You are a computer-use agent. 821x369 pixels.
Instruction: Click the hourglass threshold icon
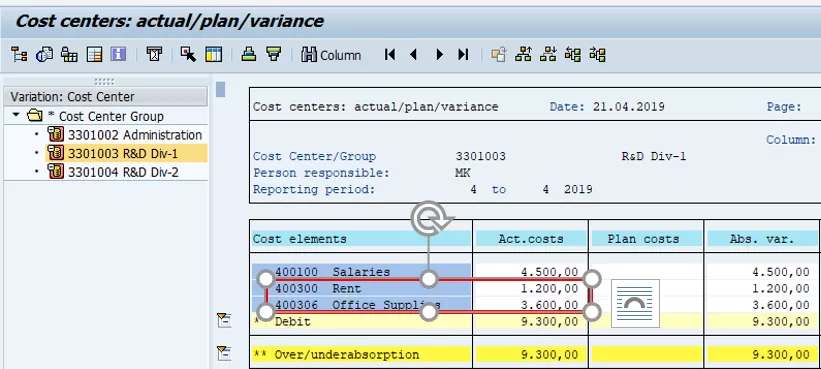[154, 54]
